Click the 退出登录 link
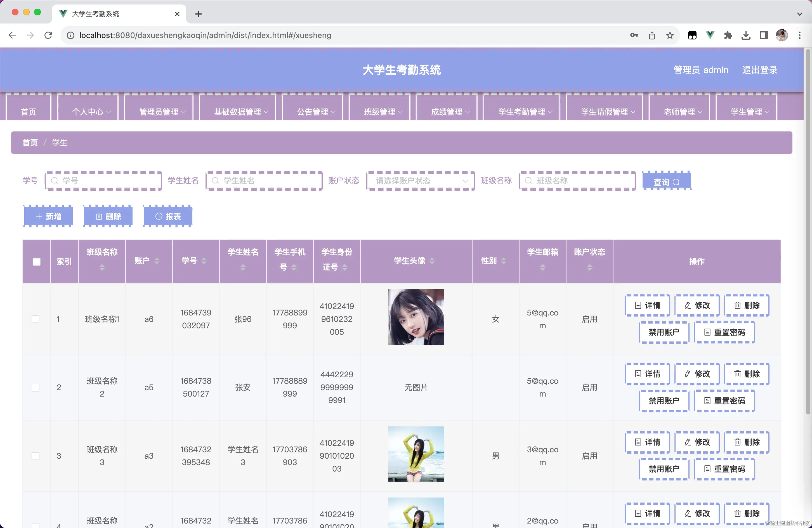 tap(759, 70)
